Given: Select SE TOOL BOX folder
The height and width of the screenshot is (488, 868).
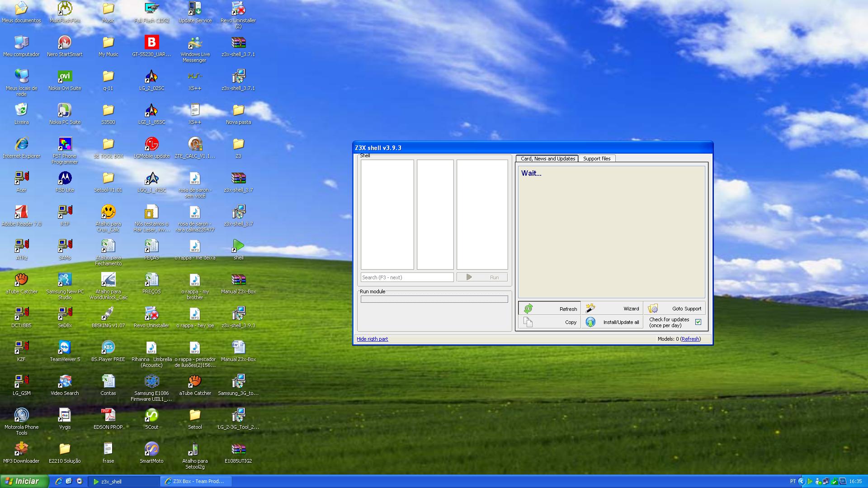Looking at the screenshot, I should coord(108,148).
